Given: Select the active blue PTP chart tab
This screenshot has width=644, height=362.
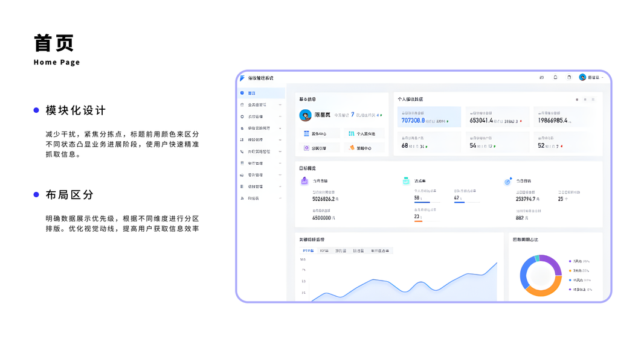Looking at the screenshot, I should click(308, 250).
